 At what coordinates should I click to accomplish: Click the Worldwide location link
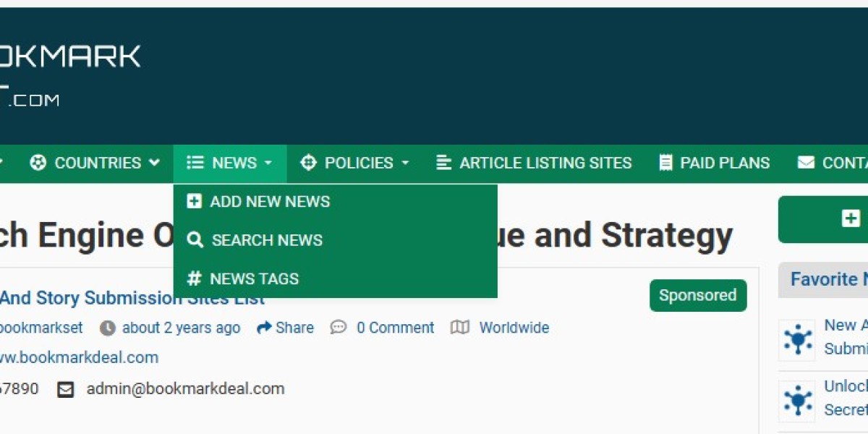[514, 328]
